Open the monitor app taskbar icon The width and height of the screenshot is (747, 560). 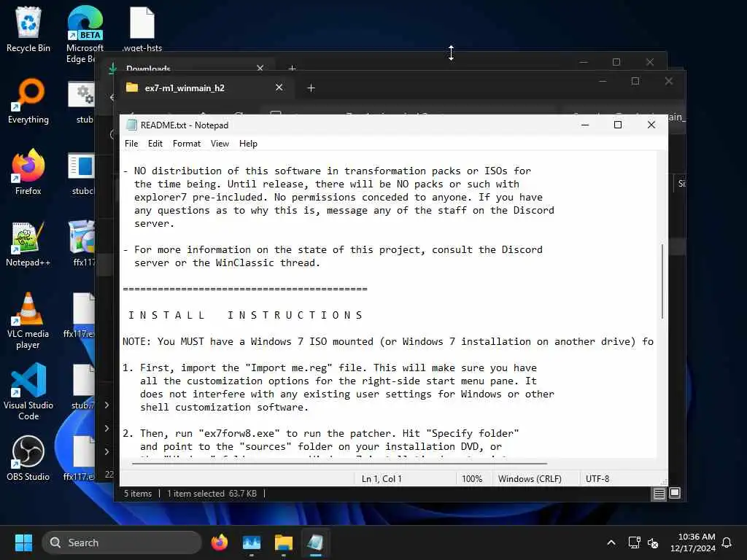(x=252, y=542)
